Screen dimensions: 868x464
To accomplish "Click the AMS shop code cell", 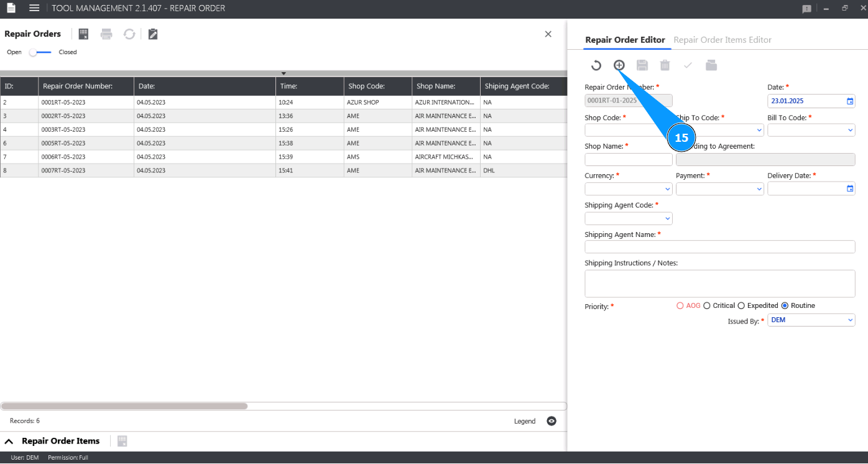I will [x=378, y=157].
